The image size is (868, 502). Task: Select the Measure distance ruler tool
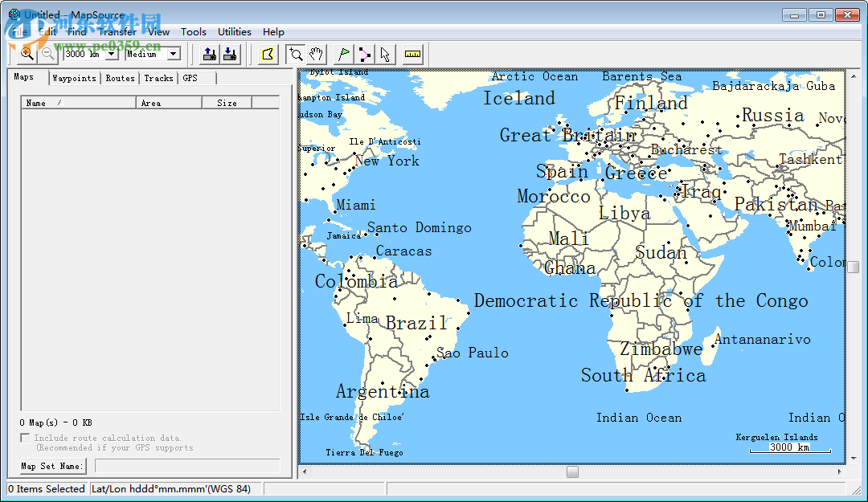(412, 54)
